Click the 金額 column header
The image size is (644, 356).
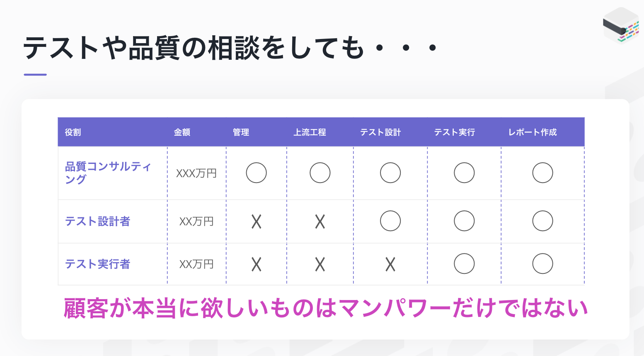(182, 132)
